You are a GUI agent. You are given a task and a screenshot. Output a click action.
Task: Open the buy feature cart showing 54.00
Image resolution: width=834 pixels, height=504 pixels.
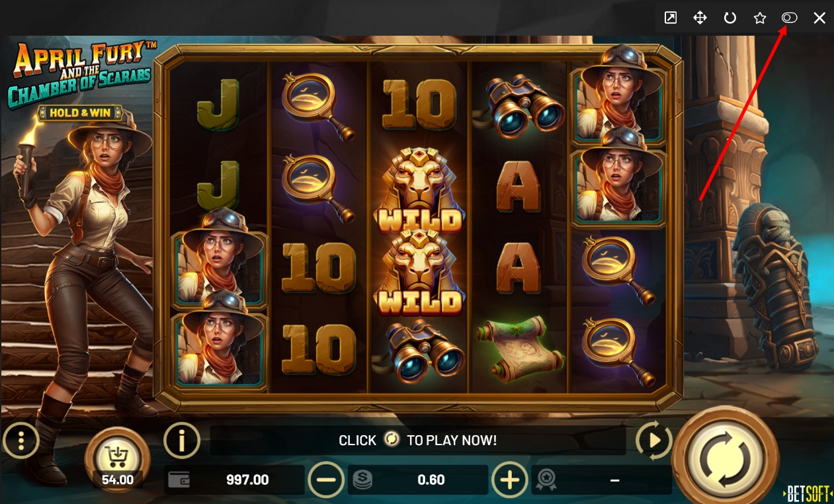pyautogui.click(x=118, y=460)
